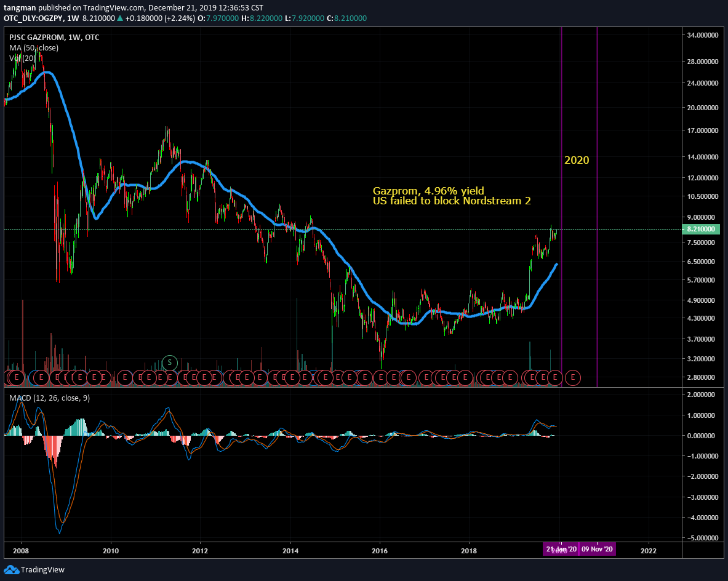This screenshot has width=728, height=581.
Task: Click the 14.000000 price axis label
Action: coord(703,157)
